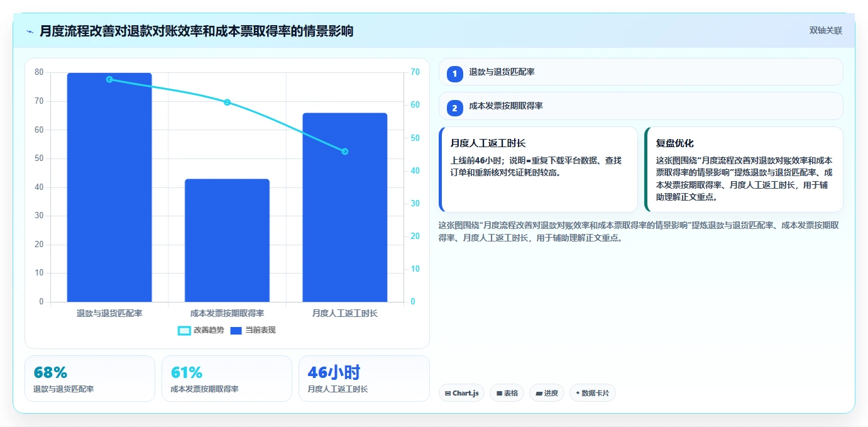The image size is (868, 427).
Task: Click the 46小时 stat value
Action: click(x=334, y=372)
